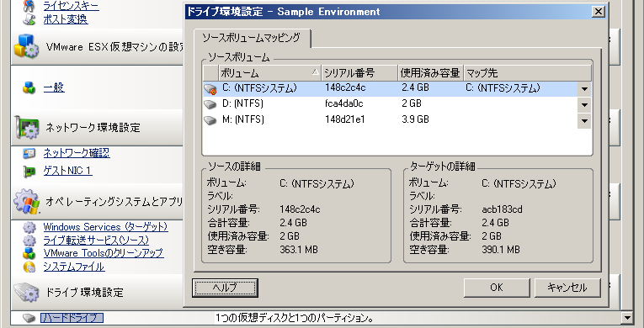644x328 pixels.
Task: Open ライブ転送サービス(ソース) link
Action: click(96, 241)
